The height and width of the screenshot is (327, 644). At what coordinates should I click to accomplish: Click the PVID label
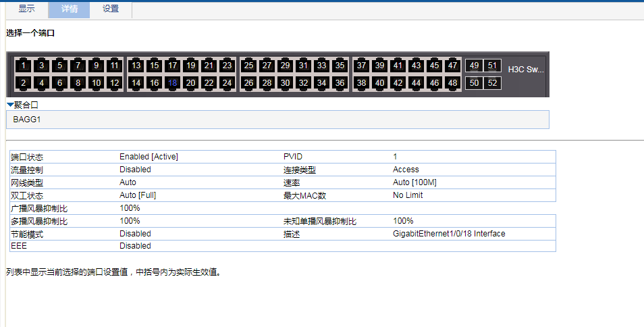click(293, 157)
